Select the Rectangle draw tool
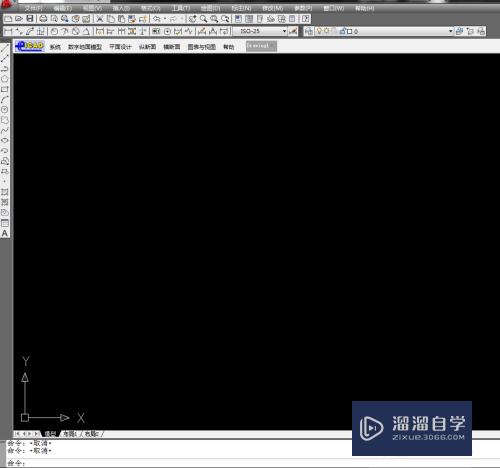 (x=5, y=89)
